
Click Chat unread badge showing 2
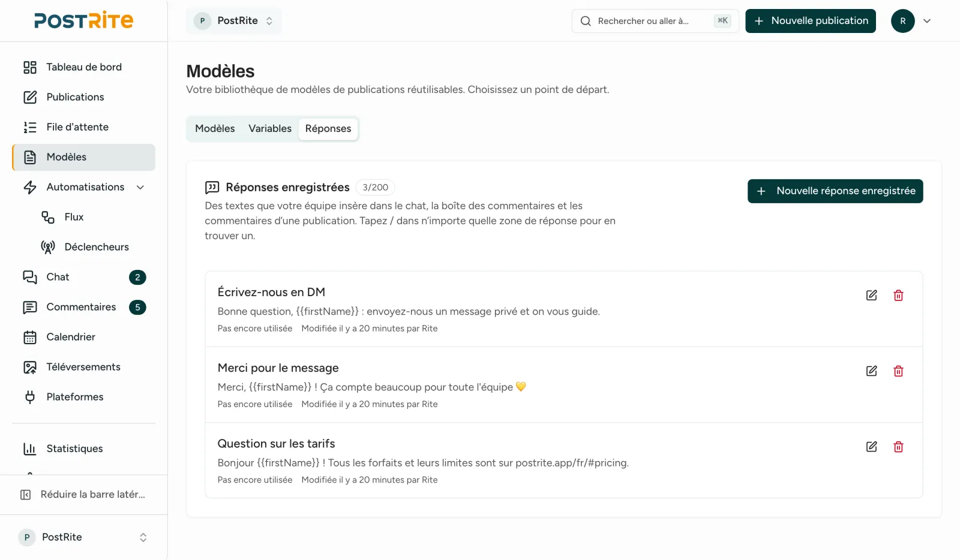coord(137,277)
